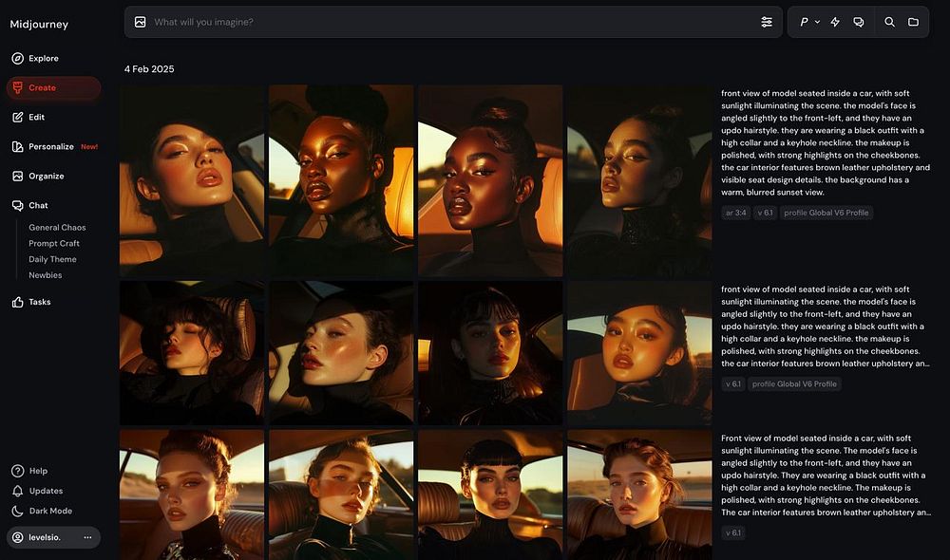Viewport: 950px width, 560px height.
Task: Open fourth image in top row
Action: tap(639, 180)
